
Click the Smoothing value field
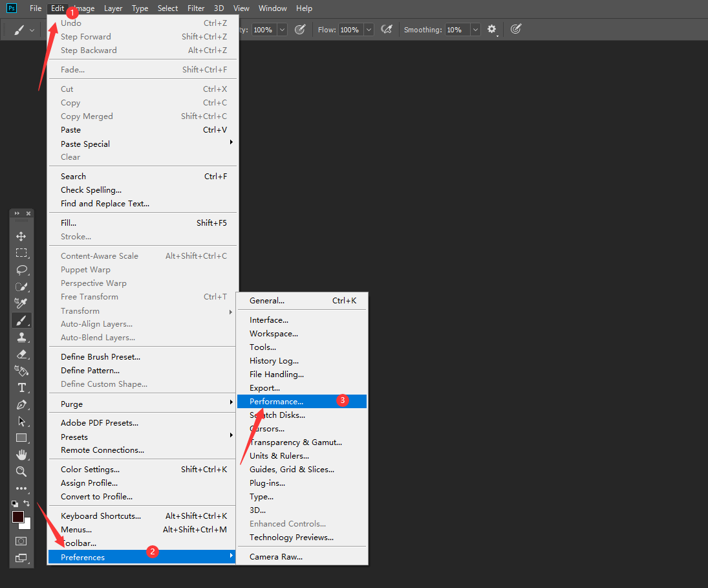coord(457,30)
